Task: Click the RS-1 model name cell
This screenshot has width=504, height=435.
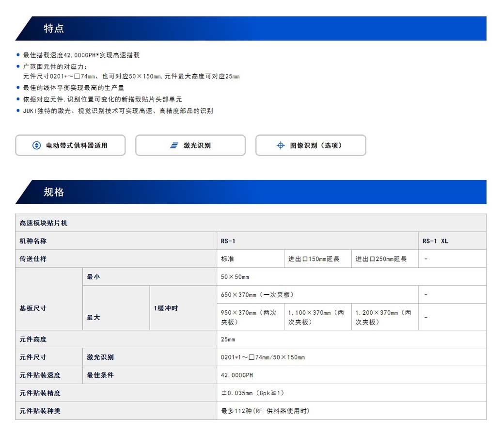Action: [x=317, y=241]
